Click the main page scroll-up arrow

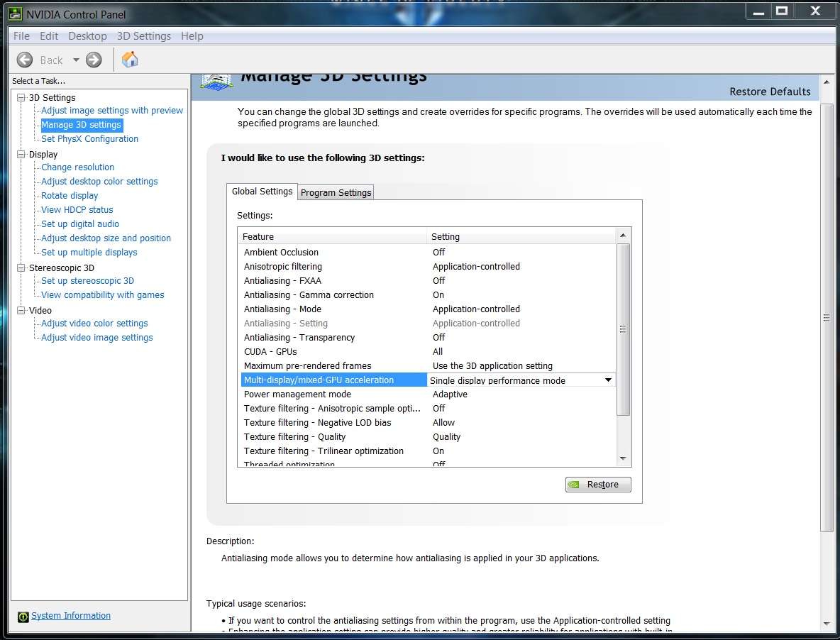pos(827,82)
